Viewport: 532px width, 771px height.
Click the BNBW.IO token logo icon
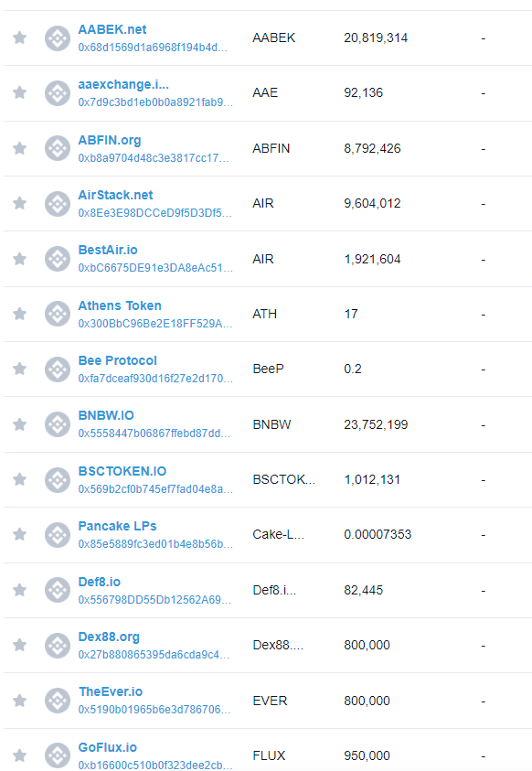[x=58, y=423]
